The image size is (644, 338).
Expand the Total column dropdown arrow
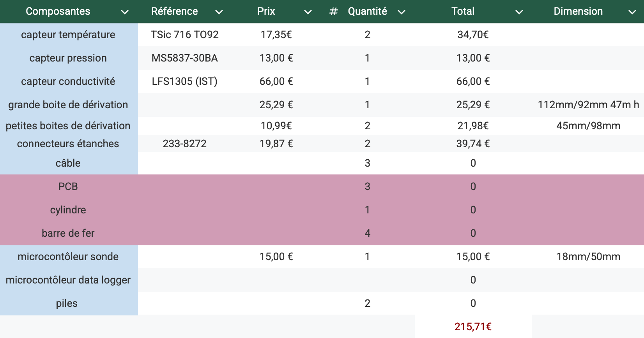pos(519,12)
